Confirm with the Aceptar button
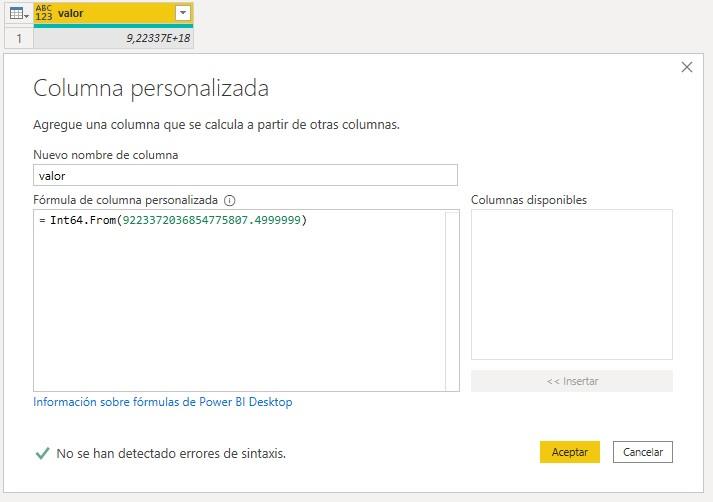 pos(569,452)
